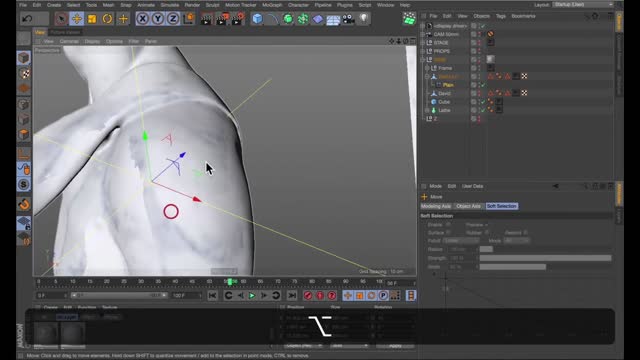Open Object Manager Tags menu

(x=501, y=16)
